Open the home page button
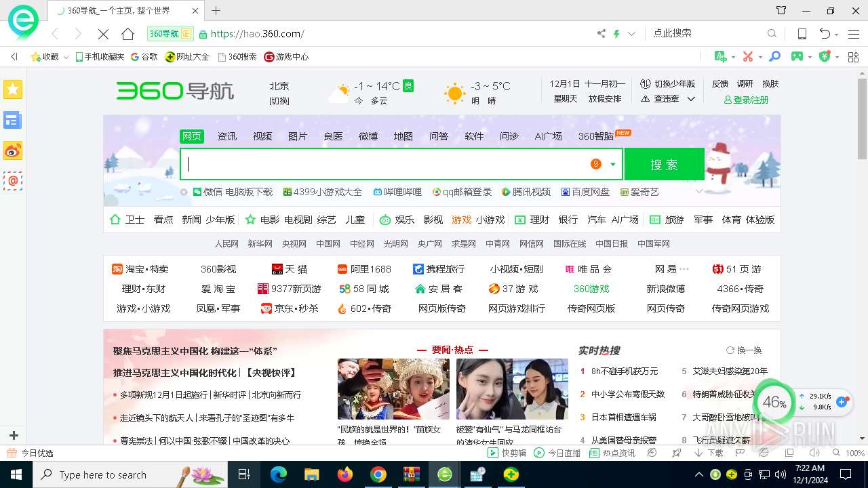Viewport: 868px width, 488px height. click(x=127, y=33)
